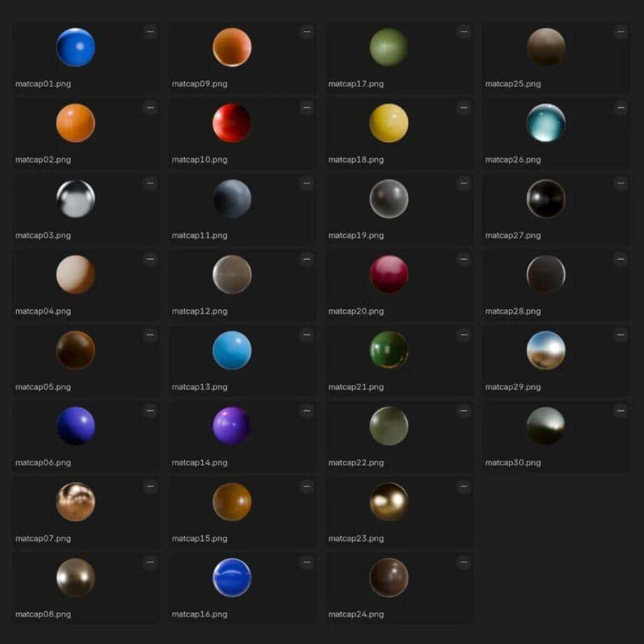Remove matcap03.png using its minus button
644x644 pixels.
pos(150,183)
